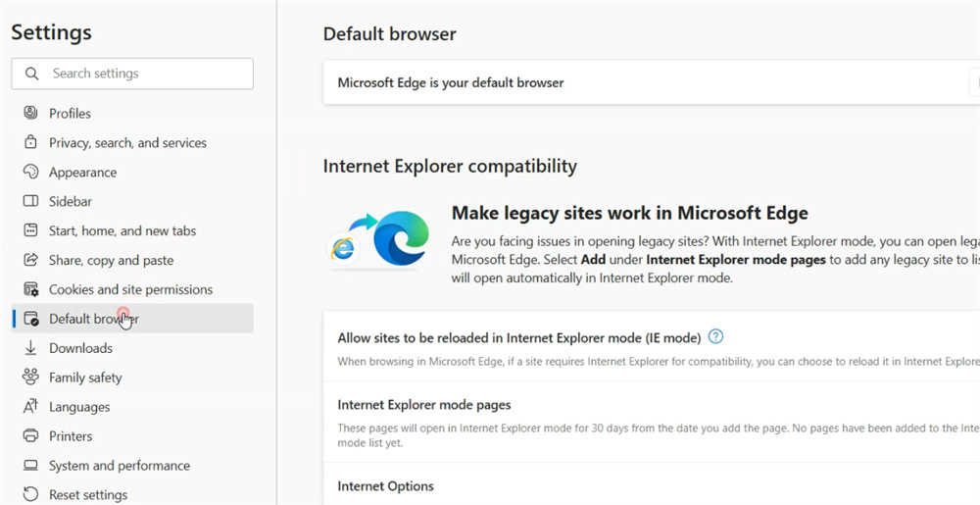This screenshot has width=980, height=505.
Task: Click the IE mode help question icon
Action: 715,337
